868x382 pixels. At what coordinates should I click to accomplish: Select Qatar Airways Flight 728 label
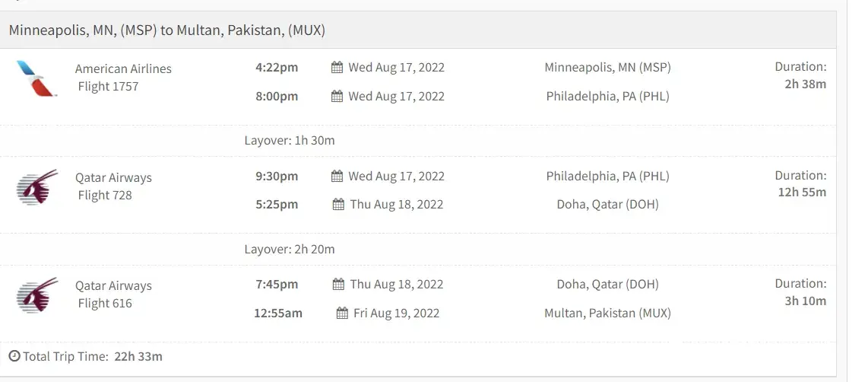coord(113,186)
